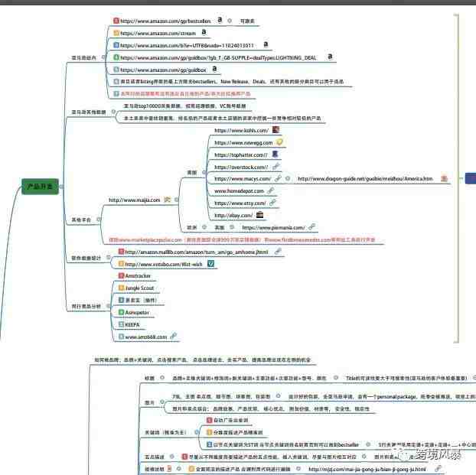Click the favicon next to www.kohls.com
Screen dimensions: 476x475
pos(275,129)
